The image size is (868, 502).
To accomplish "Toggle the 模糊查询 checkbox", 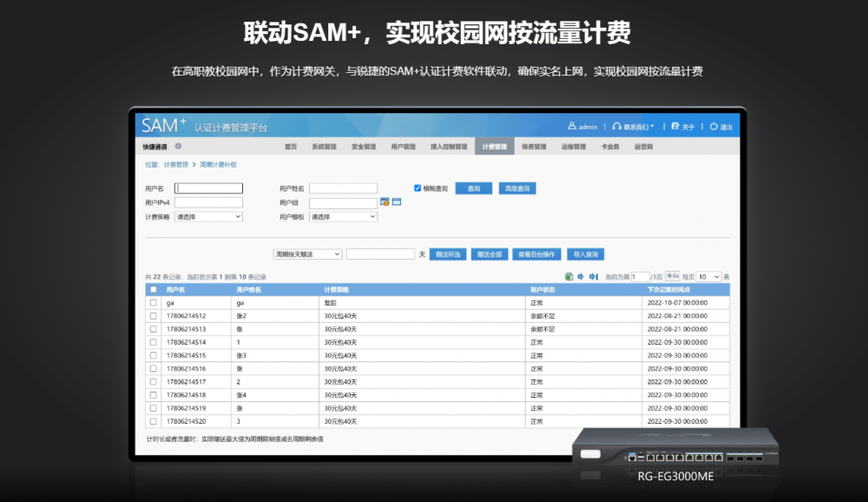I will 418,188.
